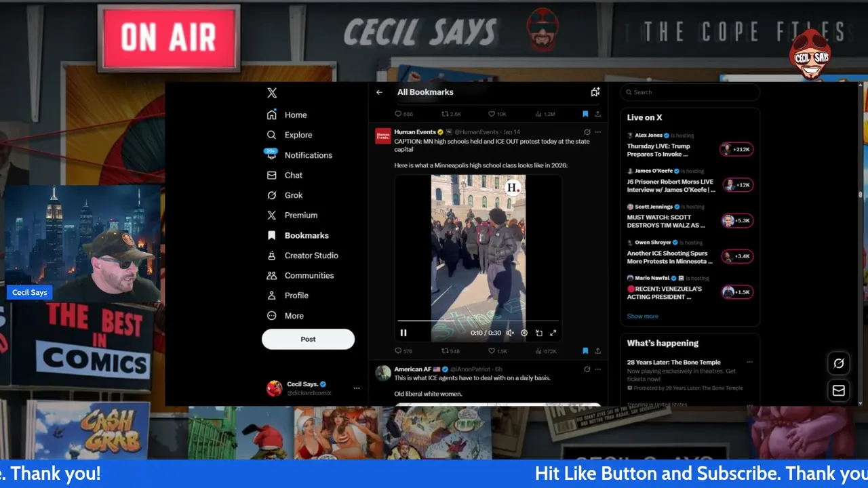Click the Bookmarks sidebar icon
The height and width of the screenshot is (488, 868).
272,235
